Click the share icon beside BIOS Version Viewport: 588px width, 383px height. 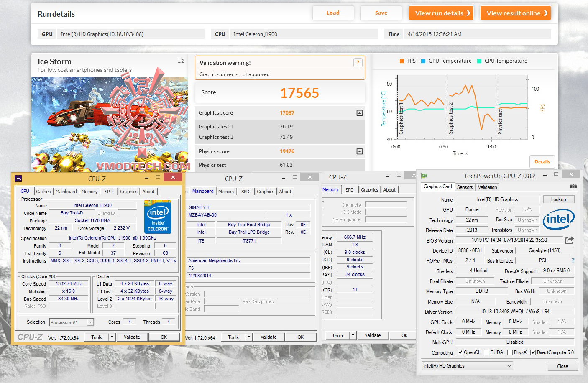pos(569,240)
